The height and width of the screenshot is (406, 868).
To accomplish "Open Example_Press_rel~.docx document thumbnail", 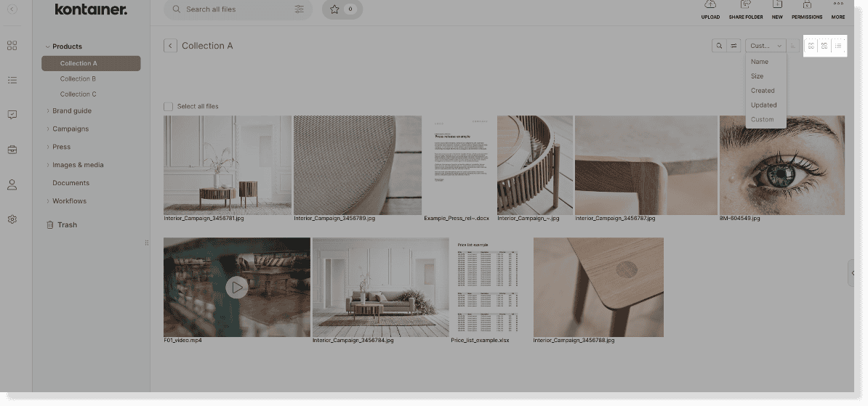I will click(459, 165).
